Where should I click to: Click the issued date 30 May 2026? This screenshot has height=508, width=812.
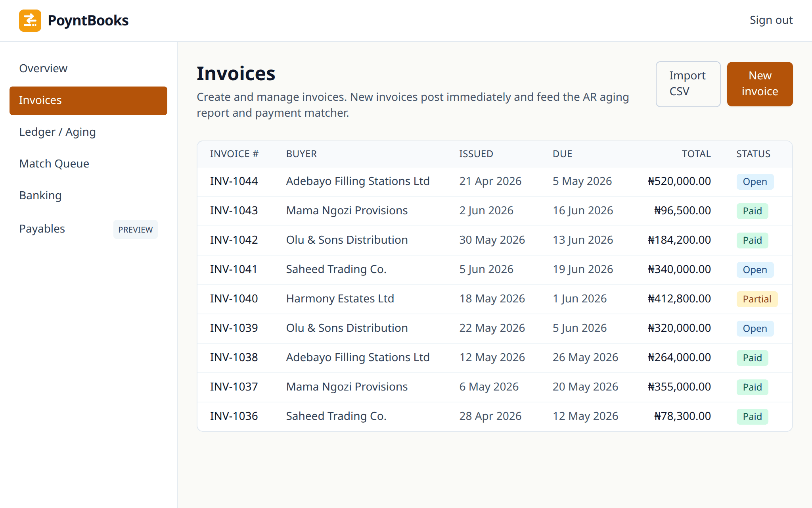click(492, 240)
